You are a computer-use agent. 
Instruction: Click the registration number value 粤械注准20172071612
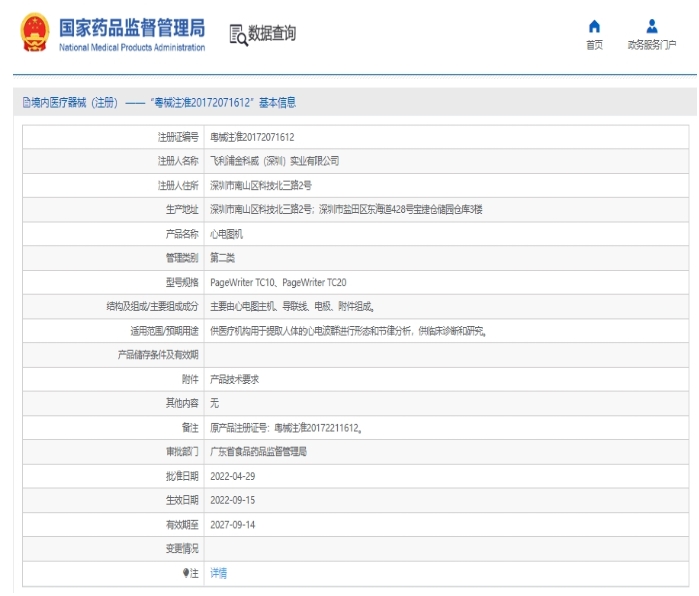tap(251, 136)
